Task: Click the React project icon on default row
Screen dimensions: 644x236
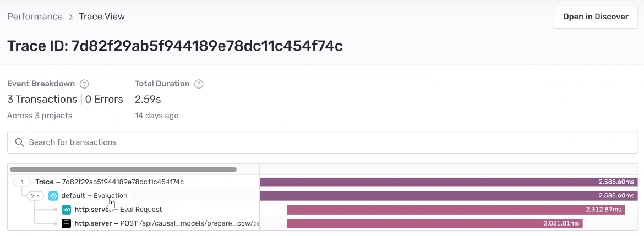Action: pyautogui.click(x=53, y=196)
